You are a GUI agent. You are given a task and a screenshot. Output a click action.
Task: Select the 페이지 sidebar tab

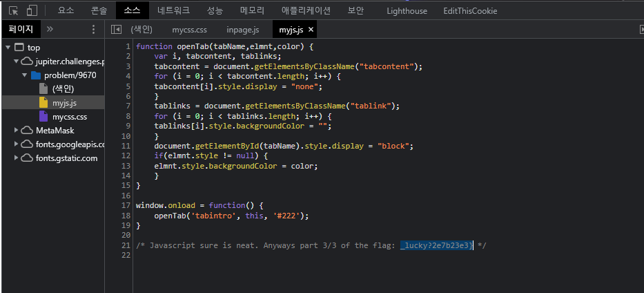[x=21, y=29]
